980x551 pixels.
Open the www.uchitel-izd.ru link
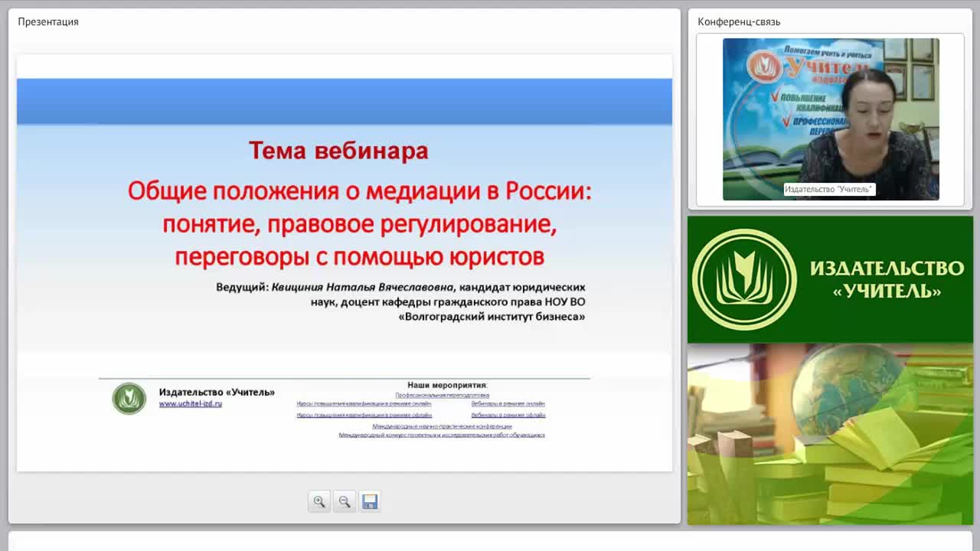[x=191, y=403]
